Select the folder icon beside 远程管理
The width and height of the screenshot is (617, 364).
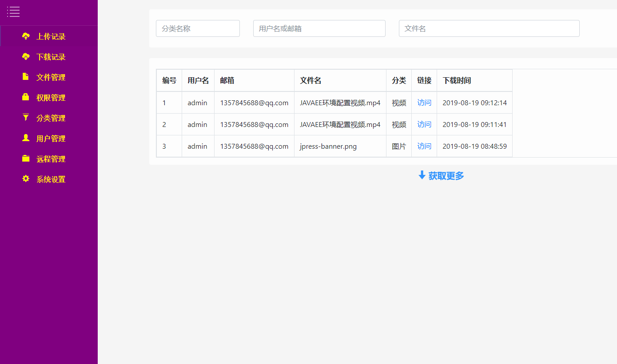(x=26, y=158)
